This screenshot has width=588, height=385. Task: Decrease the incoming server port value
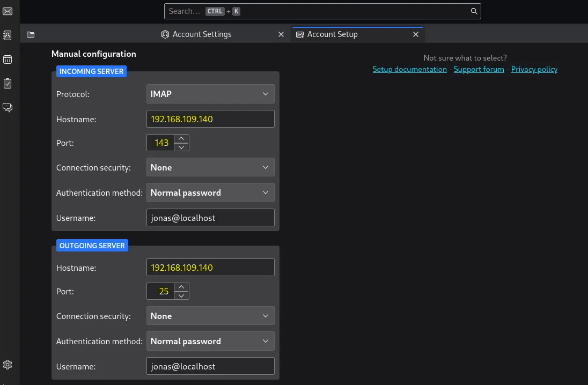tap(181, 147)
